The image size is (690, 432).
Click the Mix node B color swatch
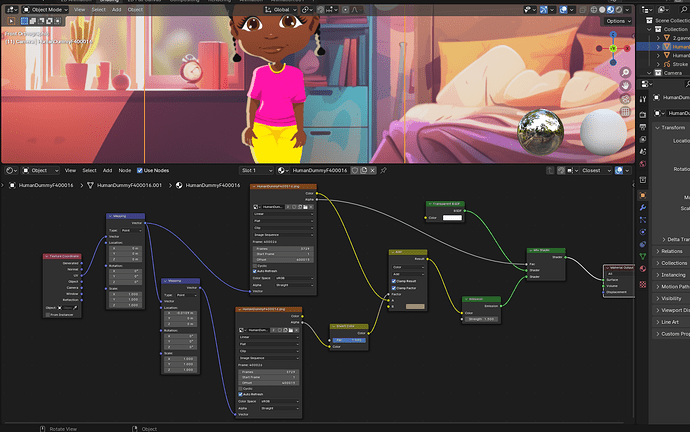pos(415,306)
